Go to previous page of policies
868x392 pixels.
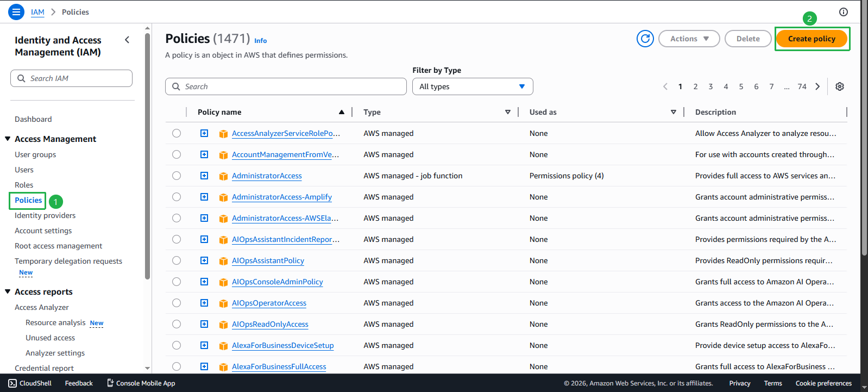click(665, 86)
